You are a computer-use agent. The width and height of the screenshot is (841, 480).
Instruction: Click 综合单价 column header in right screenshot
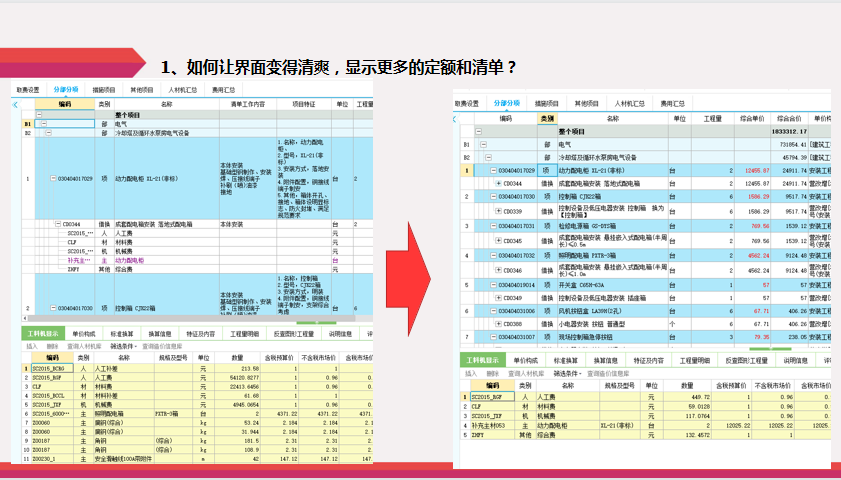(x=751, y=119)
